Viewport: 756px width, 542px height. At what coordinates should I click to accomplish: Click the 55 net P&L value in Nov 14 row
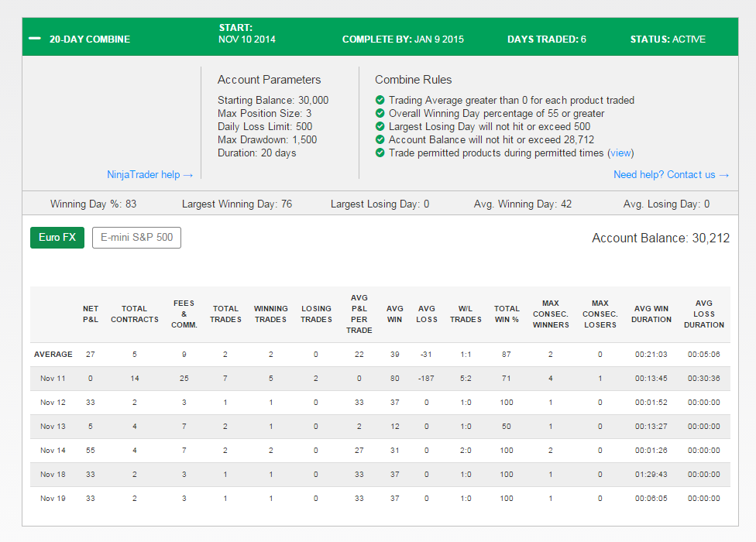click(91, 451)
